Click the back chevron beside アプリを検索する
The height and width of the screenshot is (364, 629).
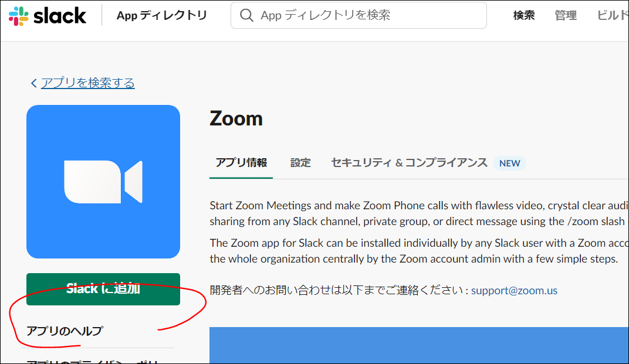[x=33, y=83]
